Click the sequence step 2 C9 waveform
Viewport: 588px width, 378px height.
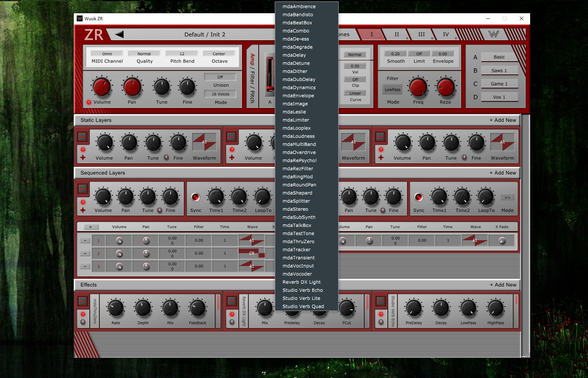(x=252, y=253)
